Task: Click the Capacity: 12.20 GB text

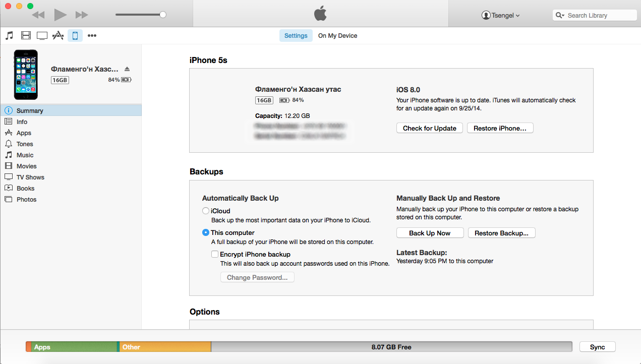Action: [282, 116]
